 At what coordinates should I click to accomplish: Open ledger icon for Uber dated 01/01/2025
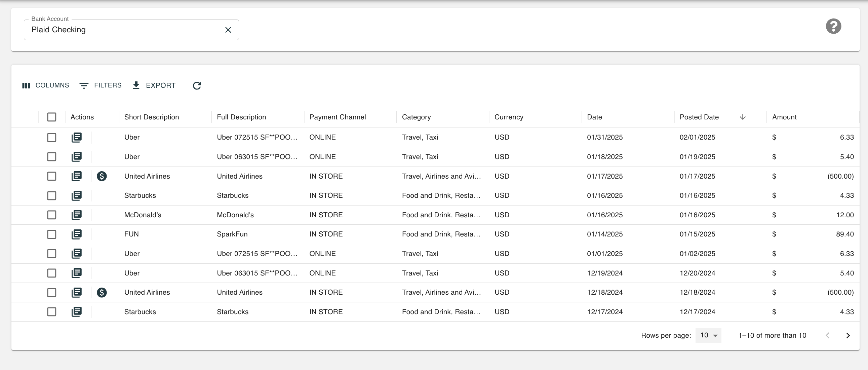77,254
